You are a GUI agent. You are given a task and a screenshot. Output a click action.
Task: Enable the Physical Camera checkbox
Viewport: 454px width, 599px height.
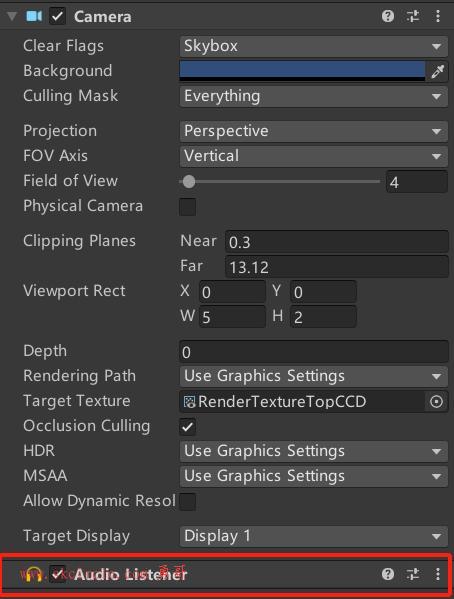pyautogui.click(x=188, y=207)
